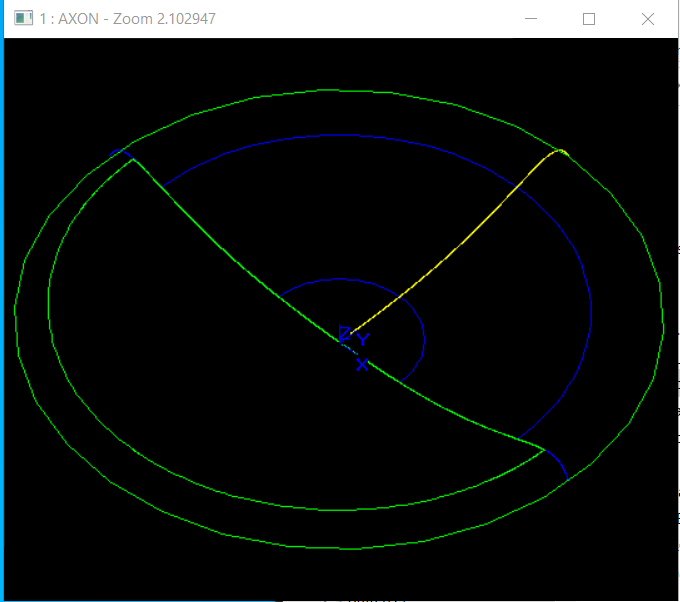Click the white dashed segment at the origin
680x602 pixels.
click(x=349, y=346)
